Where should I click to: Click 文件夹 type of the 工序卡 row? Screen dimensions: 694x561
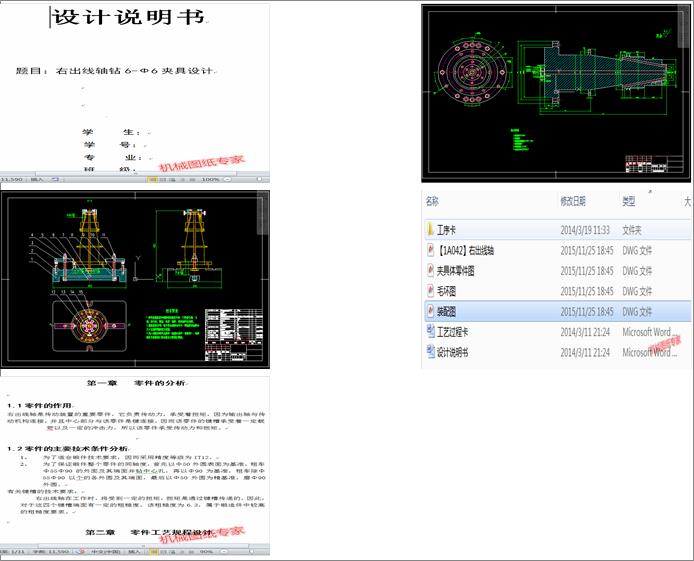[632, 230]
